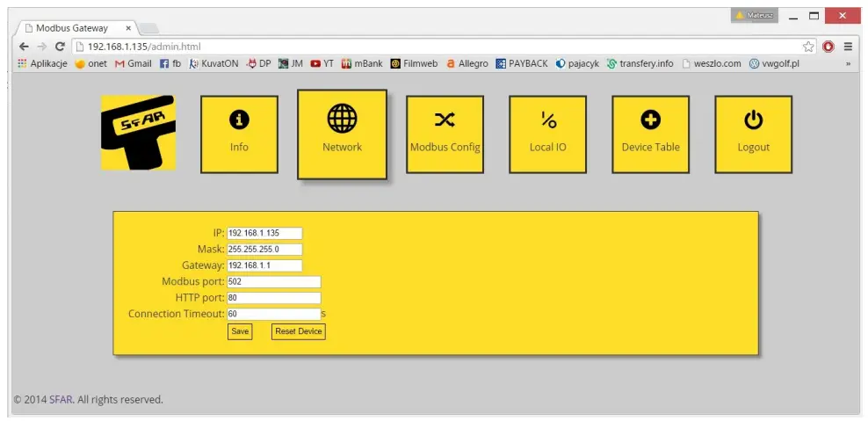868x421 pixels.
Task: Click the 'Gateway:' label
Action: 203,265
